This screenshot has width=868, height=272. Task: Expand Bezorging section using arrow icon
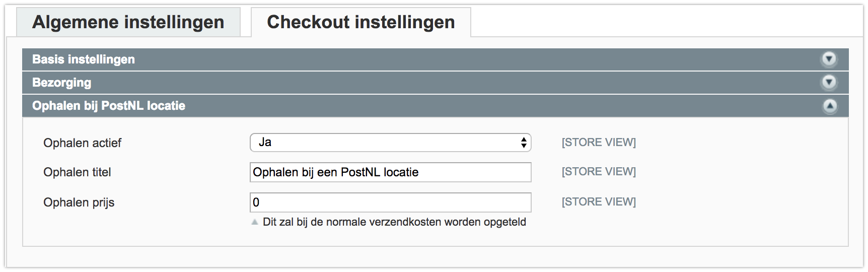coord(829,82)
